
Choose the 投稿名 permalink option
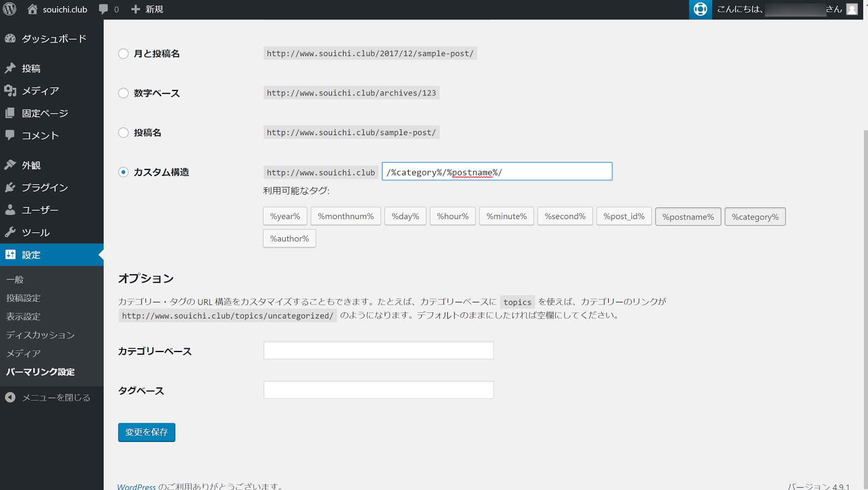tap(124, 133)
